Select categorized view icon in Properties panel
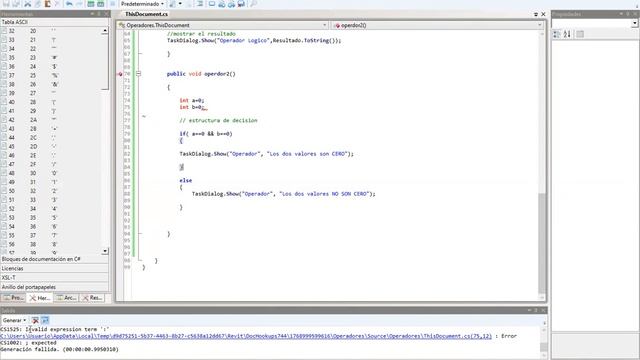 [x=557, y=34]
